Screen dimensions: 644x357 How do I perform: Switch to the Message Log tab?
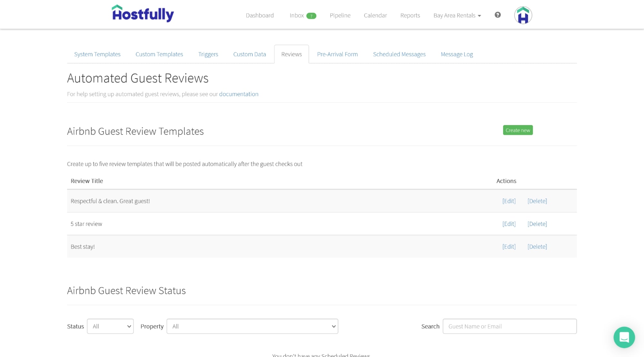[x=457, y=54]
